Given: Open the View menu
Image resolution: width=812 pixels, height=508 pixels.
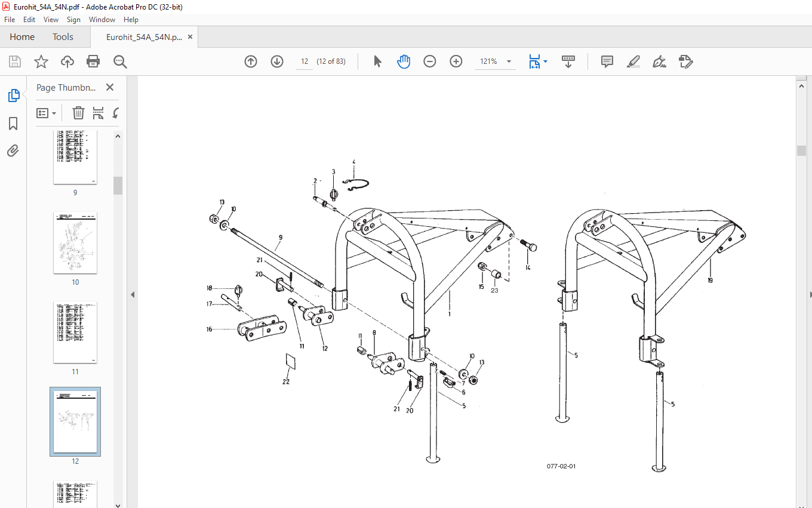Looking at the screenshot, I should [51, 20].
